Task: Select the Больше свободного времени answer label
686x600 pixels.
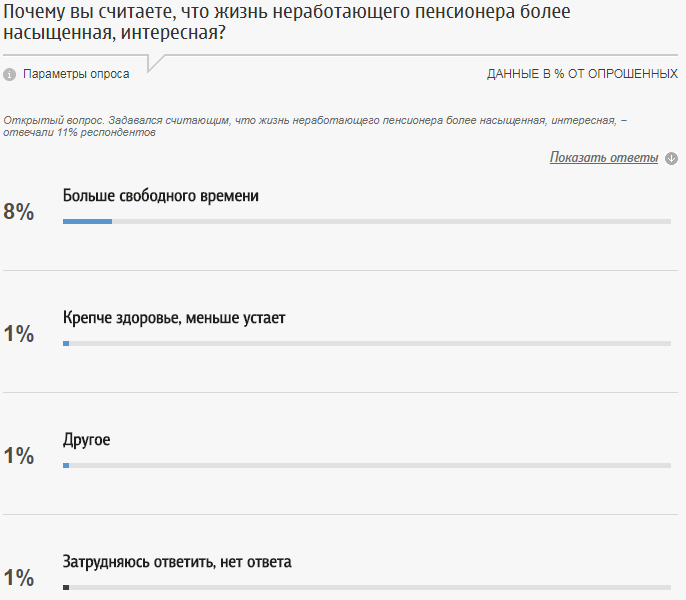Action: [161, 196]
